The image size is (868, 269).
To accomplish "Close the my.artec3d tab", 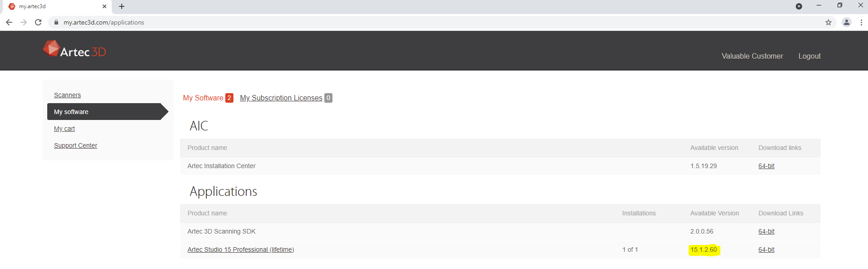I will click(x=104, y=6).
